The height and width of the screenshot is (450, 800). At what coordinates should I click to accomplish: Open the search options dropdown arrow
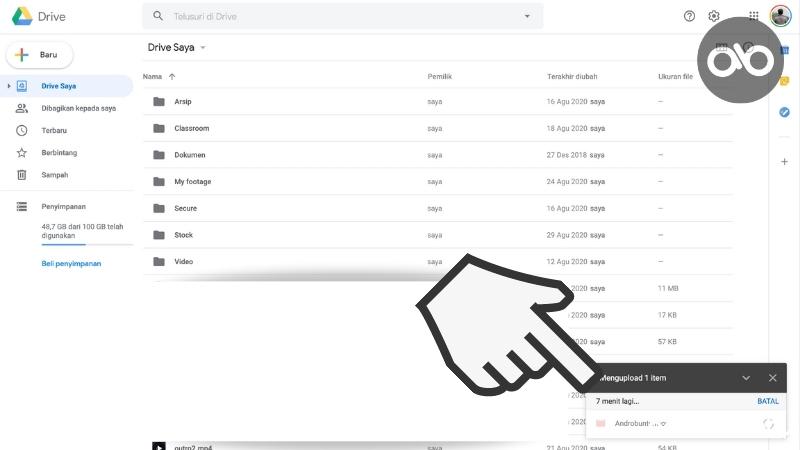[x=527, y=16]
